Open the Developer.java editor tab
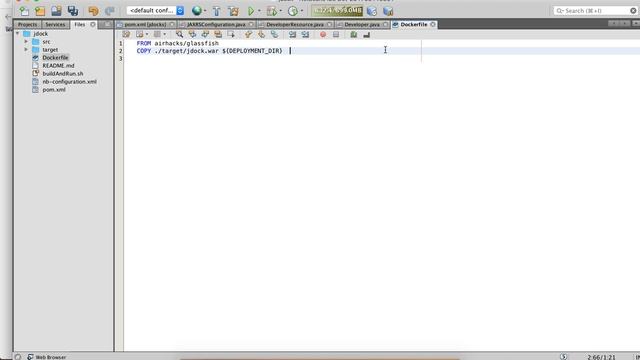Viewport: 640px width, 360px height. click(x=362, y=24)
